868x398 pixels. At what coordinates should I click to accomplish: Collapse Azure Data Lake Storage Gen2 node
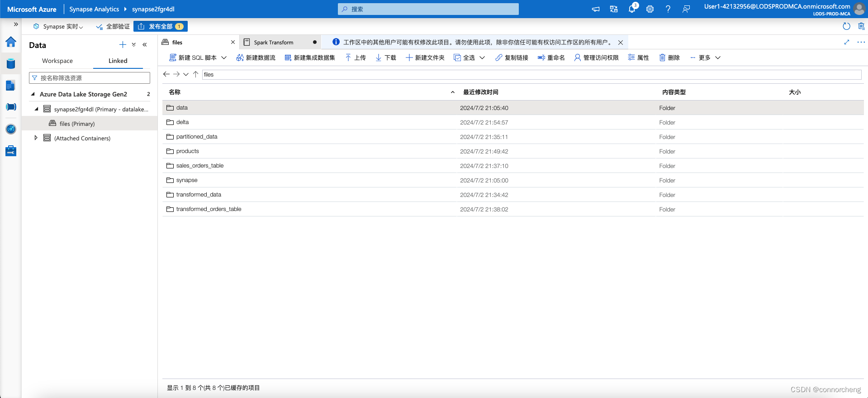(x=33, y=94)
